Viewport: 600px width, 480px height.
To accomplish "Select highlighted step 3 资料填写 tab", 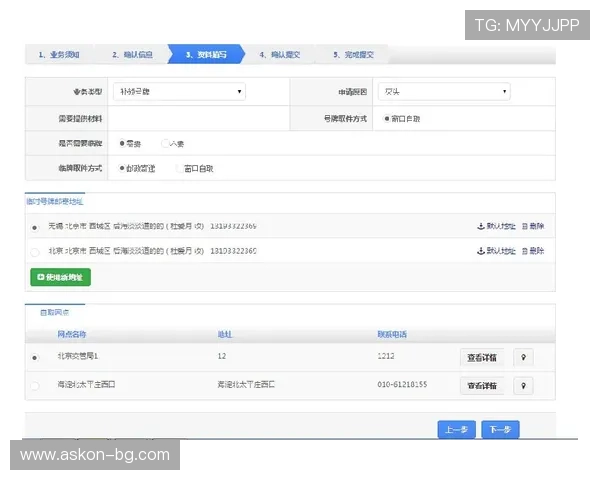I will [x=206, y=54].
